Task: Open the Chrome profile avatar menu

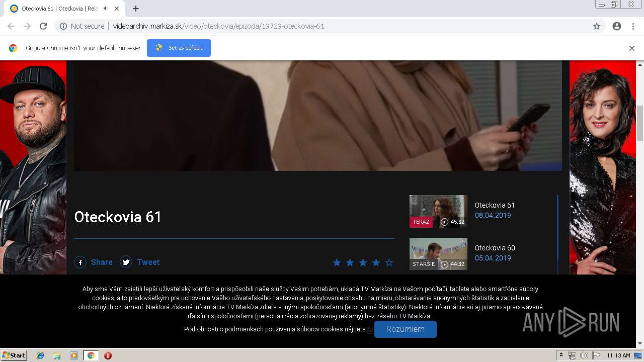Action: click(x=617, y=26)
